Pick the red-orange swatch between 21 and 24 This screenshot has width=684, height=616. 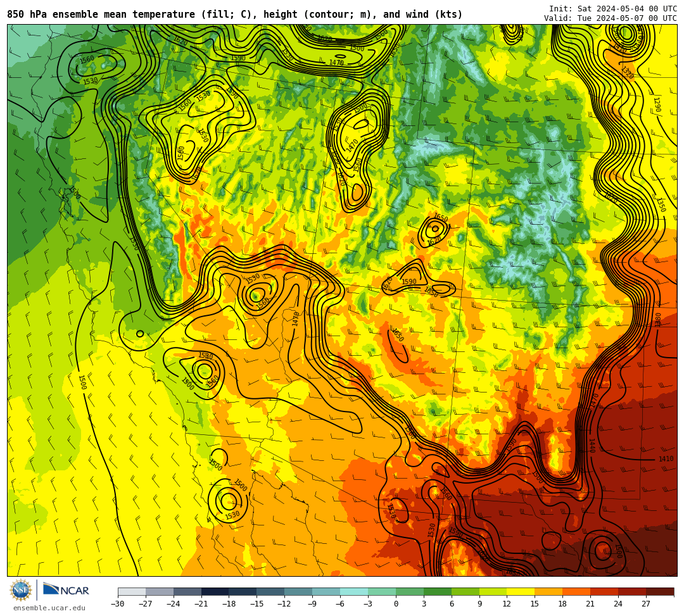point(605,591)
